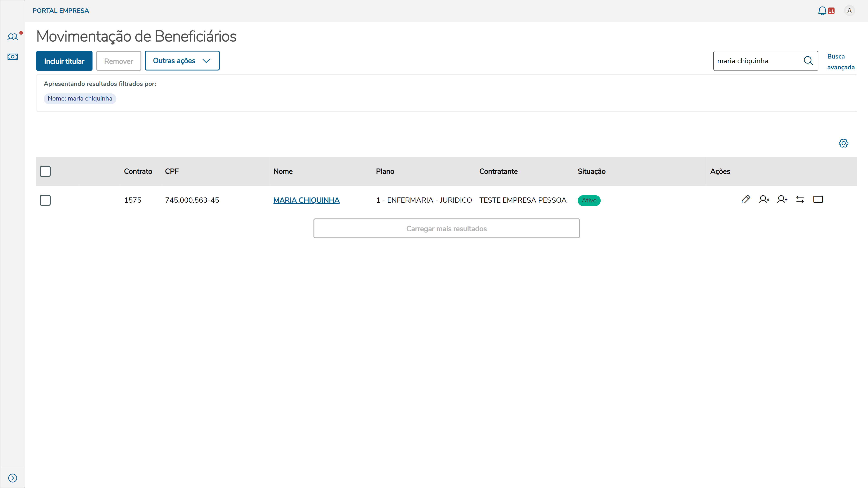
Task: Click the pencil edit icon for Maria Chiquinha
Action: point(746,199)
